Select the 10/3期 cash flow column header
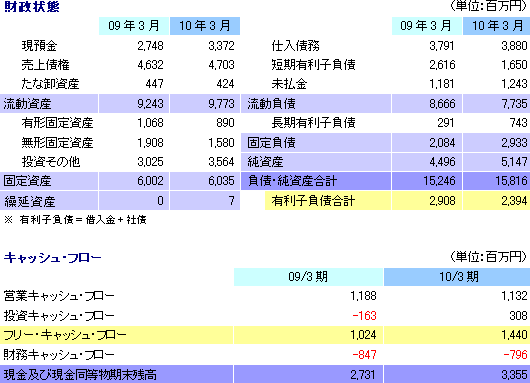Viewport: 530px width, 383px height. coord(457,277)
